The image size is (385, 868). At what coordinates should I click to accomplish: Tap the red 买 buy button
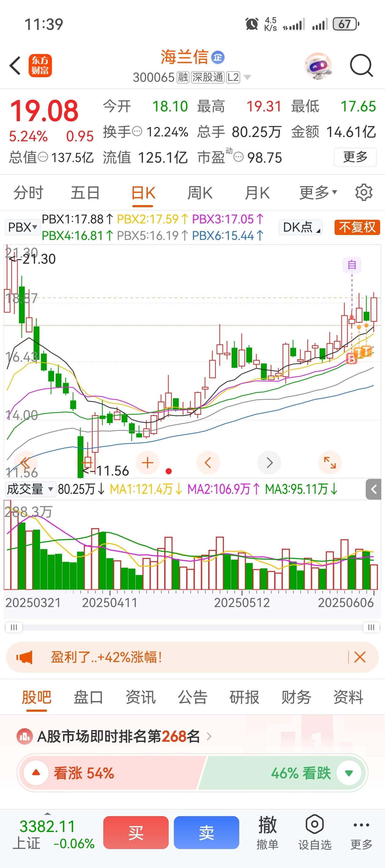136,833
